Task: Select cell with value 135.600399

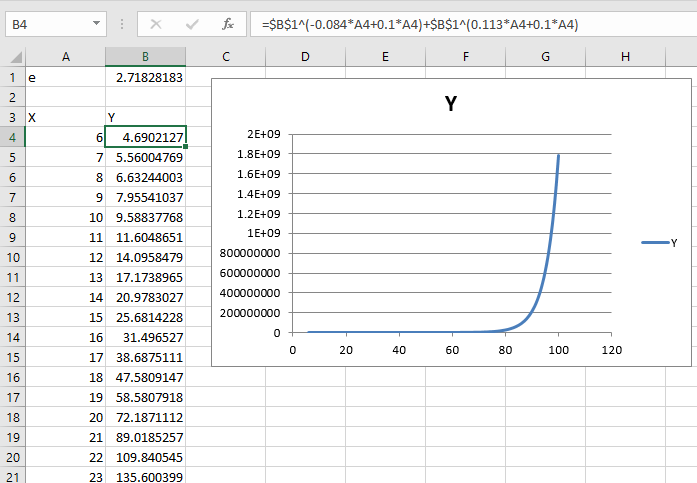Action: pyautogui.click(x=145, y=476)
